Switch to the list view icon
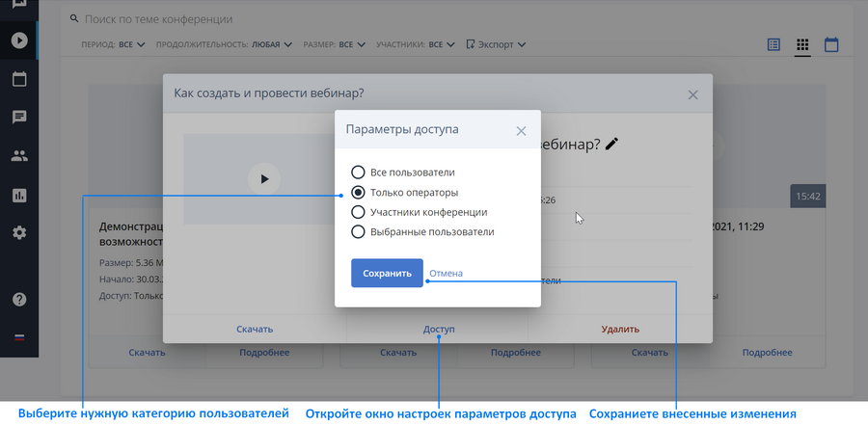The width and height of the screenshot is (868, 425). [773, 45]
